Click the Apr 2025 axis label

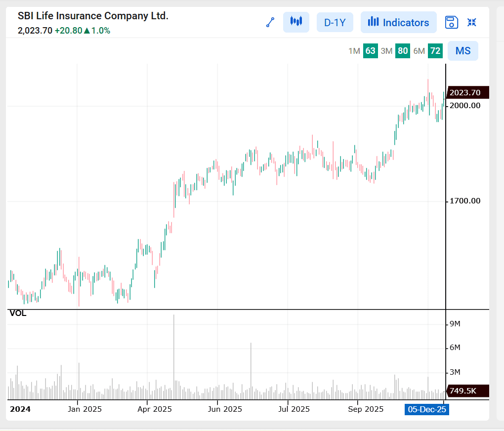click(x=155, y=409)
